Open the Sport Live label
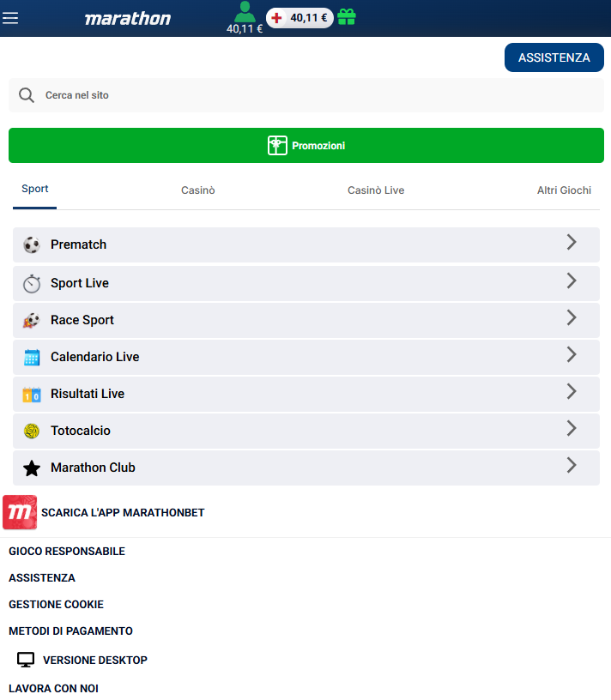611x700 pixels. 80,283
